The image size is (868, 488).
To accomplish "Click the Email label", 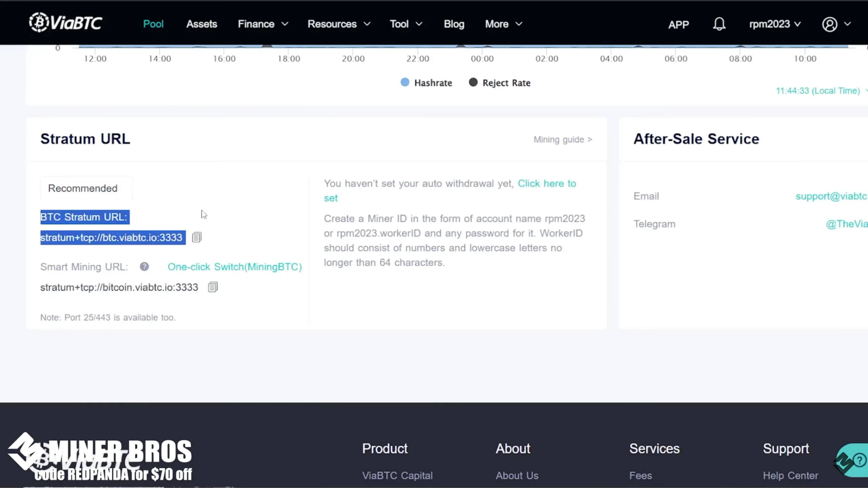I will click(x=646, y=196).
